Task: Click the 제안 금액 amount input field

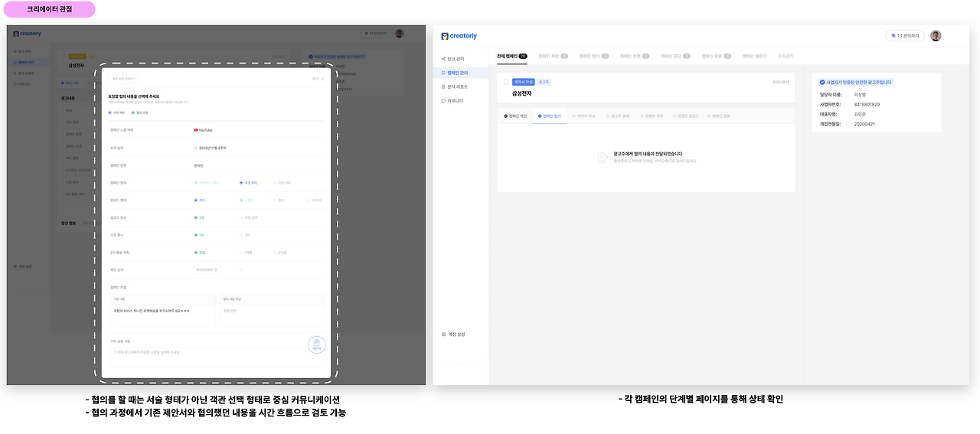Action: (207, 269)
